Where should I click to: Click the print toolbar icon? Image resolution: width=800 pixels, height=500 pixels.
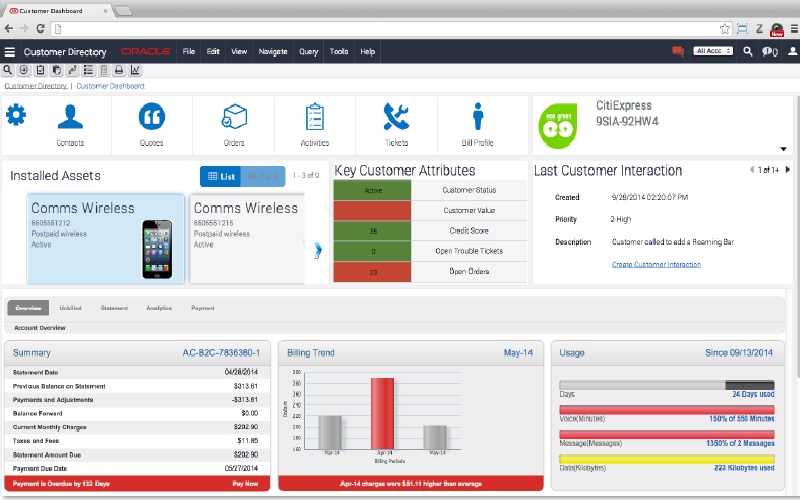tap(119, 70)
